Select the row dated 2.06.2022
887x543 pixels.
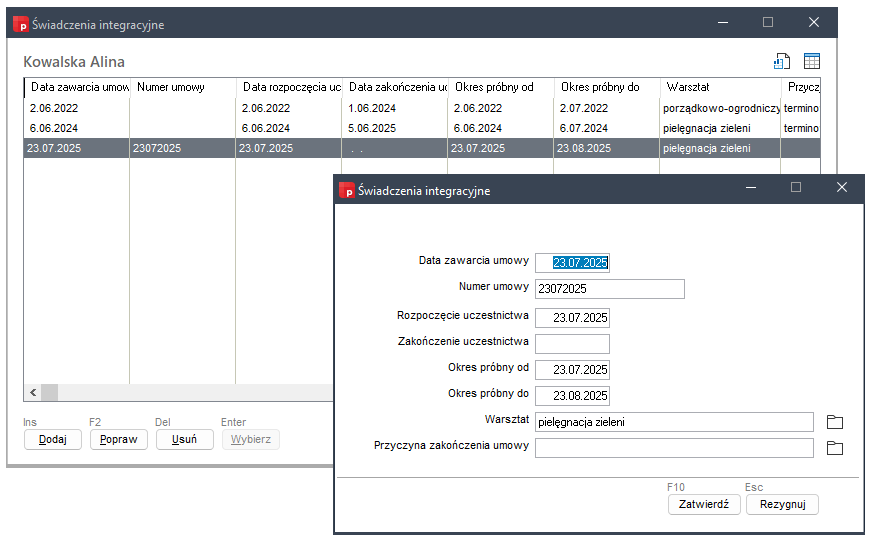422,108
